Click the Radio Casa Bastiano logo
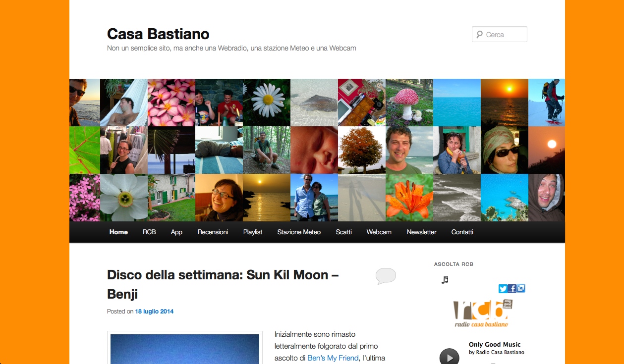Image resolution: width=624 pixels, height=364 pixels. click(x=482, y=313)
